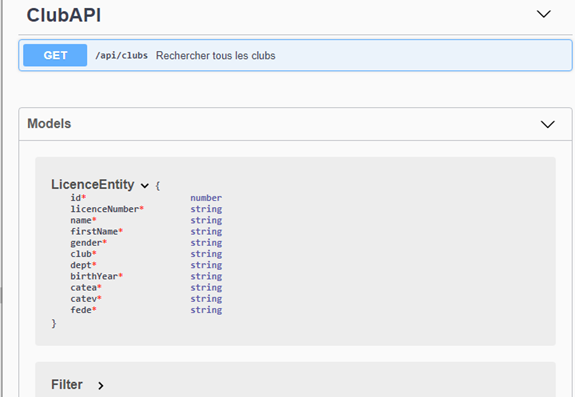575x397 pixels.
Task: Select the firstName property name
Action: (x=94, y=232)
